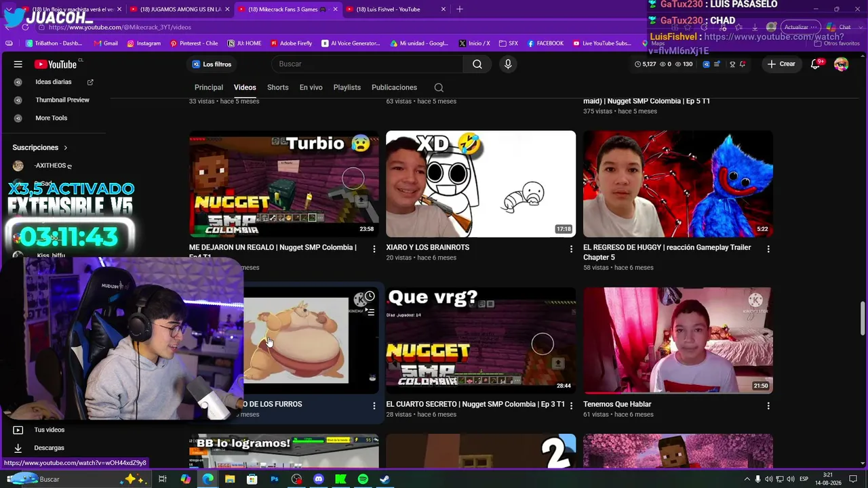Open Descargas in the sidebar

(x=50, y=448)
